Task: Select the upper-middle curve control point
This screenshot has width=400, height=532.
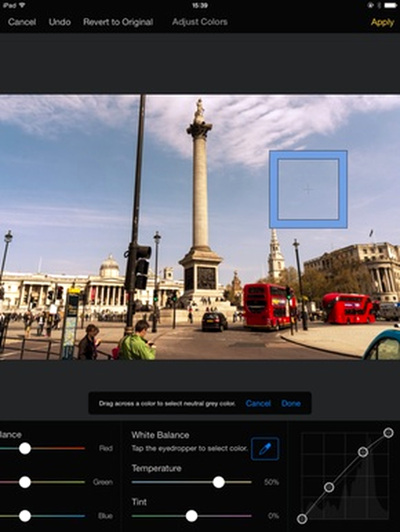Action: [x=363, y=452]
